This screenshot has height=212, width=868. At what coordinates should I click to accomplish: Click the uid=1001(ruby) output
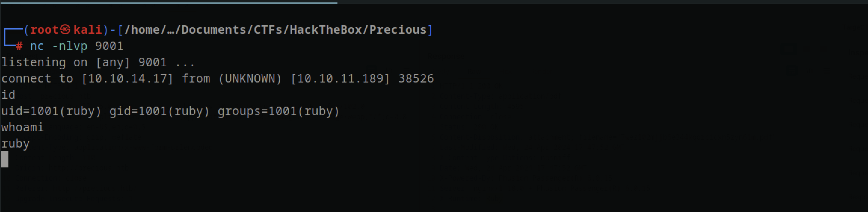(x=51, y=111)
